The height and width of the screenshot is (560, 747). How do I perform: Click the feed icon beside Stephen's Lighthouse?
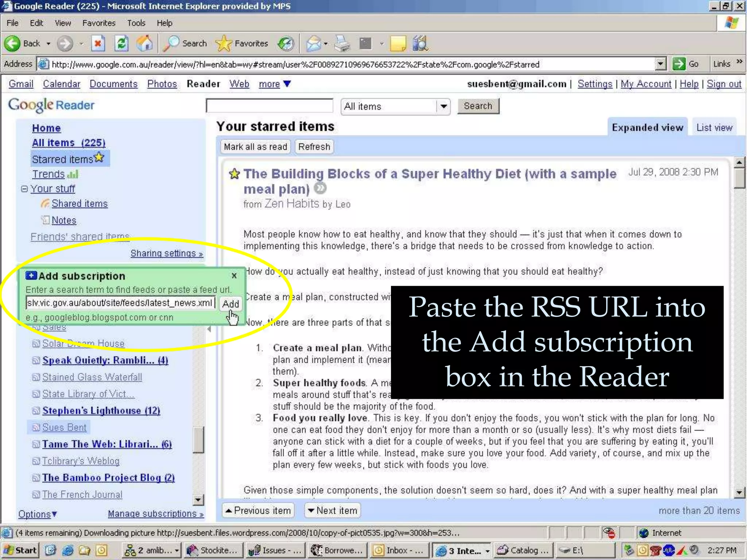[x=36, y=411]
